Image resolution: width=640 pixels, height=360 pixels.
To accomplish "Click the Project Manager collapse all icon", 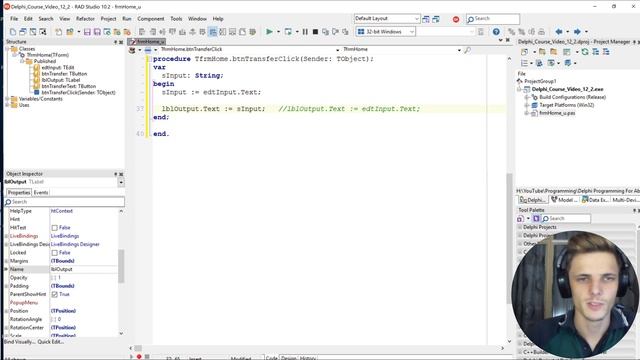I will [606, 52].
